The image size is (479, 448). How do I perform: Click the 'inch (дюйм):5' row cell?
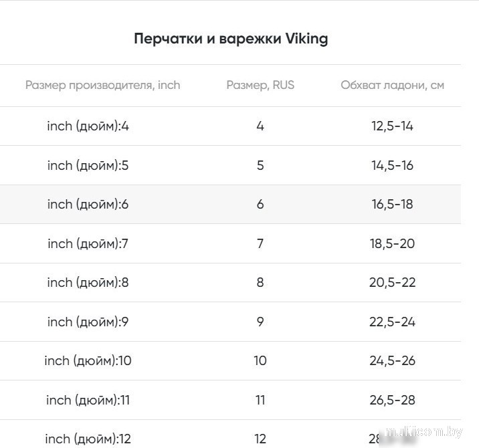tap(88, 165)
